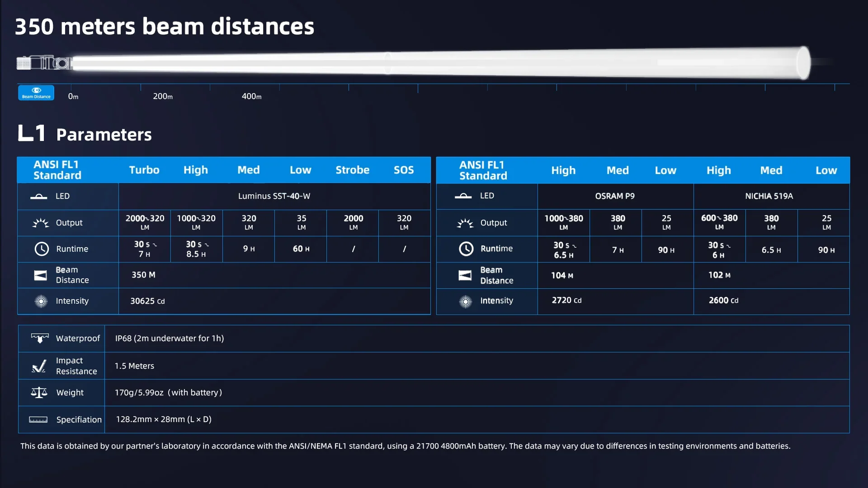Click the Waterproof icon
This screenshot has height=488, width=868.
tap(40, 338)
